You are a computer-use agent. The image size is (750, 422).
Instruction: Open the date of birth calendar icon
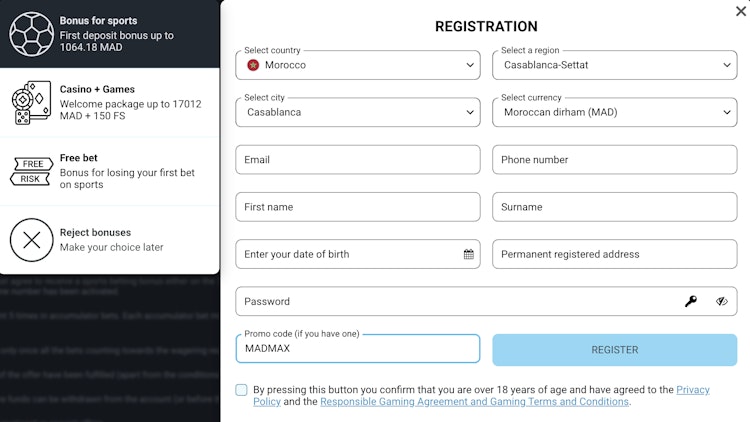tap(469, 254)
